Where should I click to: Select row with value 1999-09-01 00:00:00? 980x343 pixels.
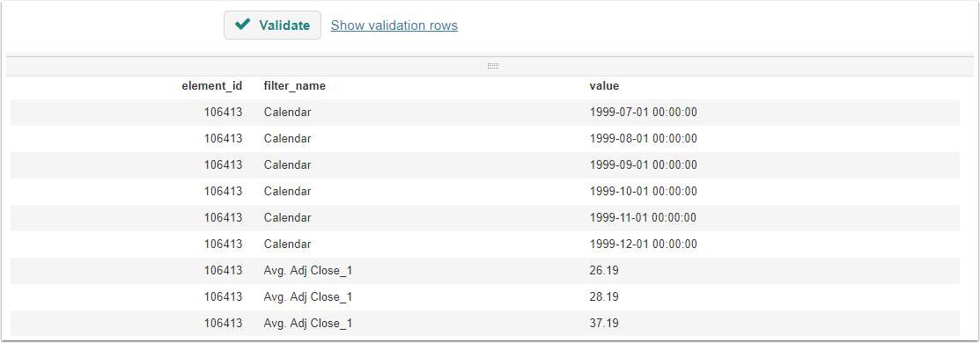[485, 165]
